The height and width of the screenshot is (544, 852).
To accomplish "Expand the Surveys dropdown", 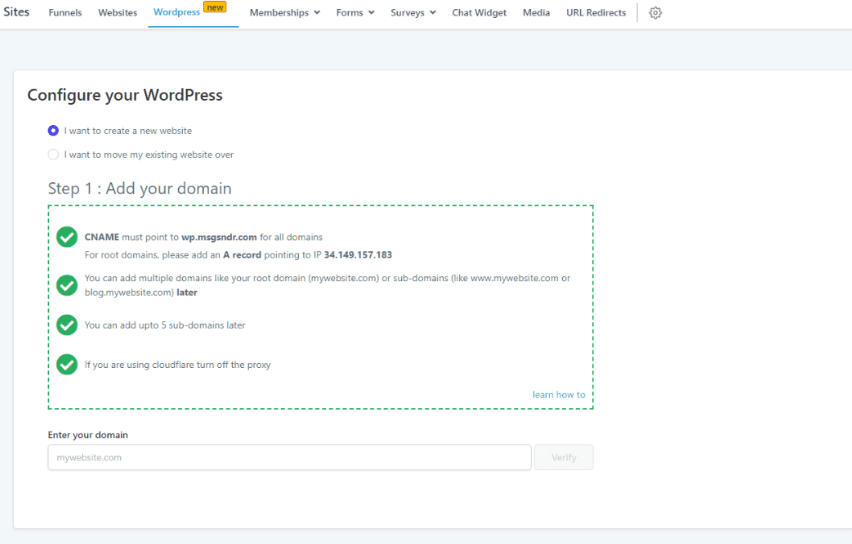I will point(413,12).
